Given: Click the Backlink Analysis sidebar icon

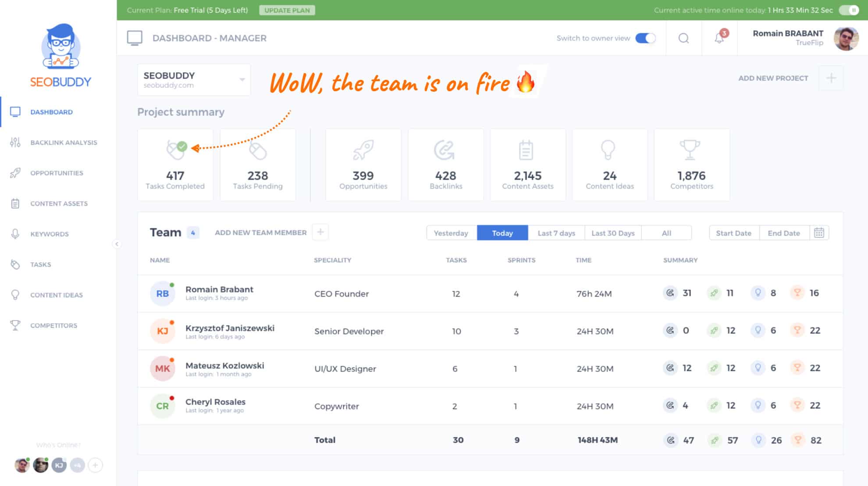Looking at the screenshot, I should pos(15,142).
